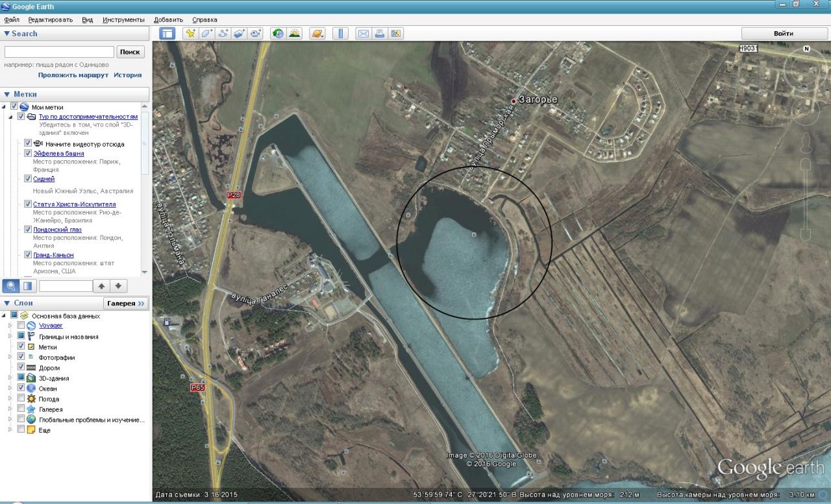Uncheck the Дороги layer checkbox
The width and height of the screenshot is (831, 504).
(x=21, y=368)
